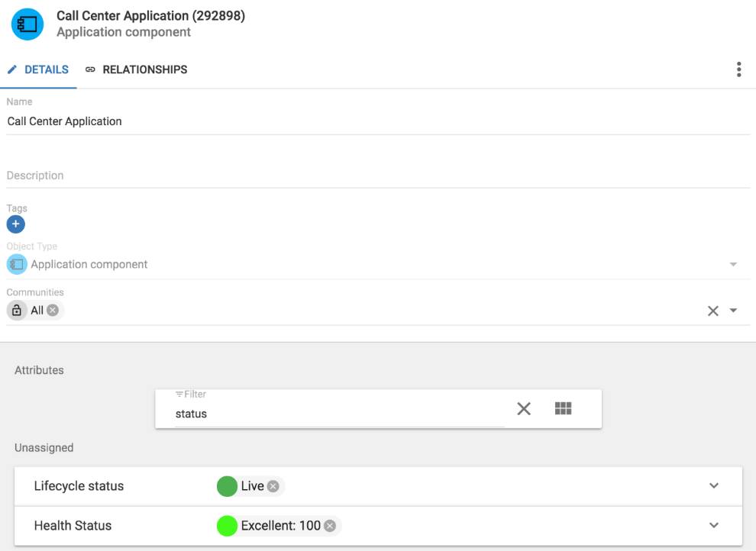Click the green Live status color dot

point(227,486)
